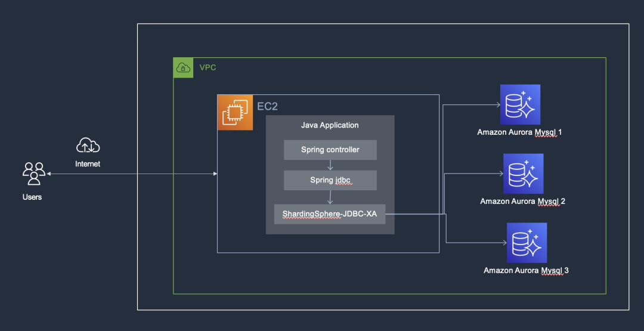
Task: Click the 'Internet' caption
Action: click(x=88, y=164)
